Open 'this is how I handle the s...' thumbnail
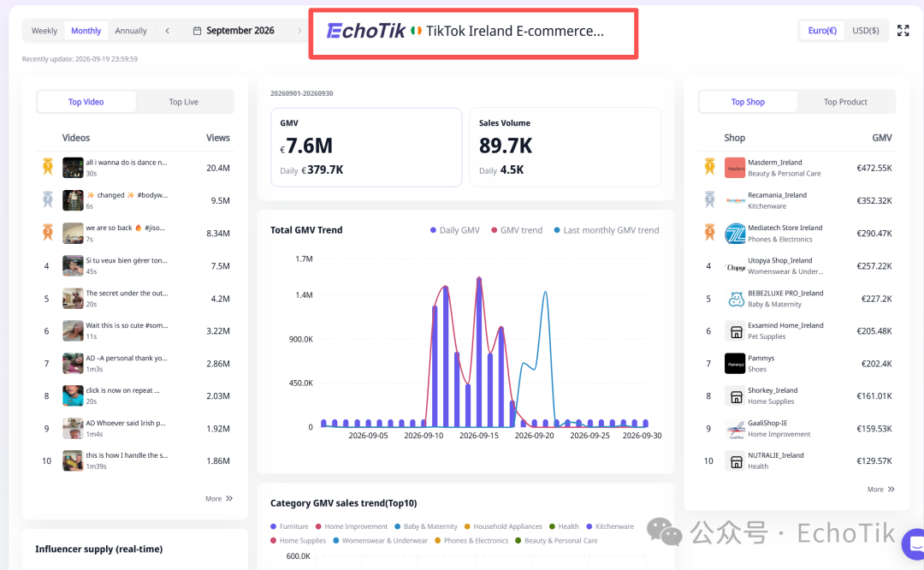The image size is (924, 570). (x=73, y=461)
